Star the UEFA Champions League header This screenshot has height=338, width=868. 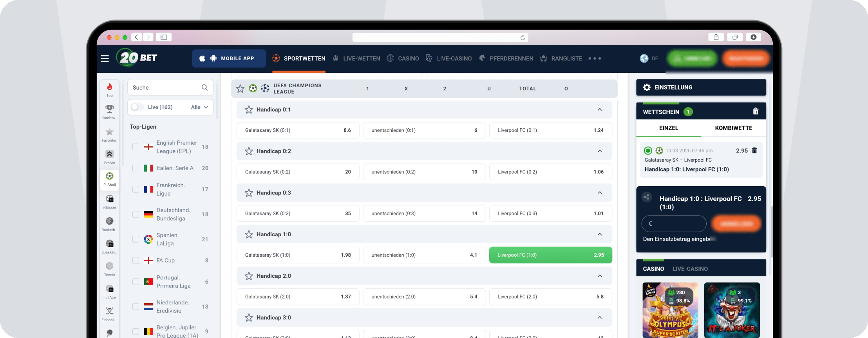point(240,89)
